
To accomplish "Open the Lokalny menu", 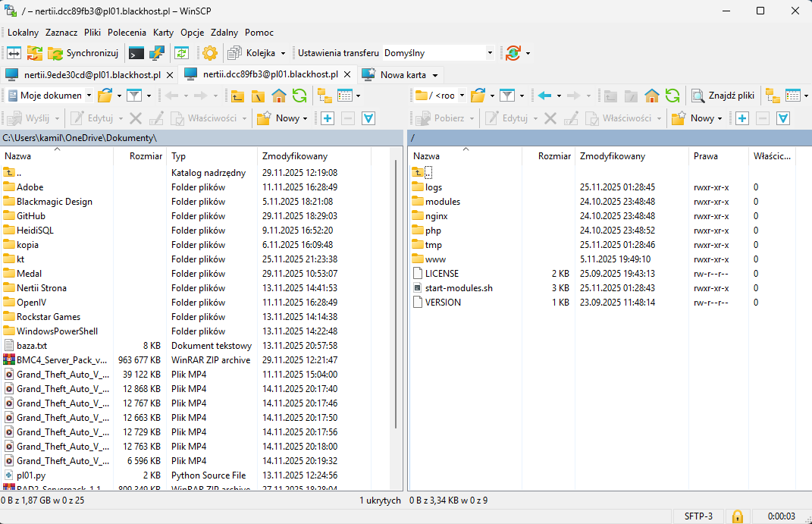I will (23, 32).
